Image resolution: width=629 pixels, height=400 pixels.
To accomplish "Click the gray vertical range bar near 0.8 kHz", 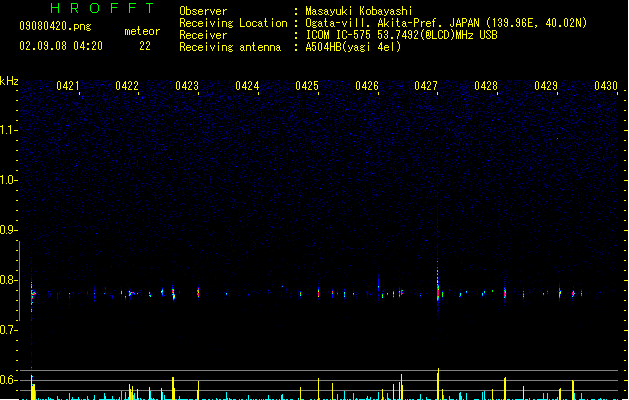I will [19, 281].
